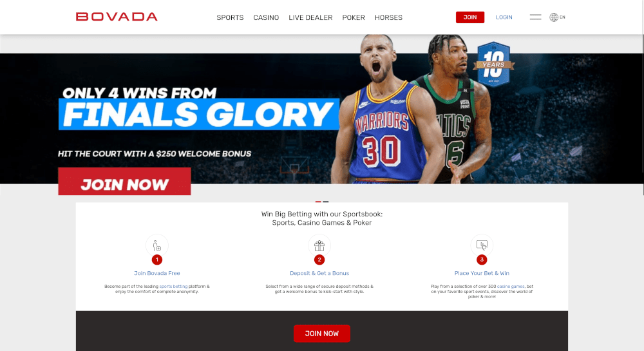Open the Live Dealer tab
Viewport: 644px width, 351px height.
click(310, 17)
